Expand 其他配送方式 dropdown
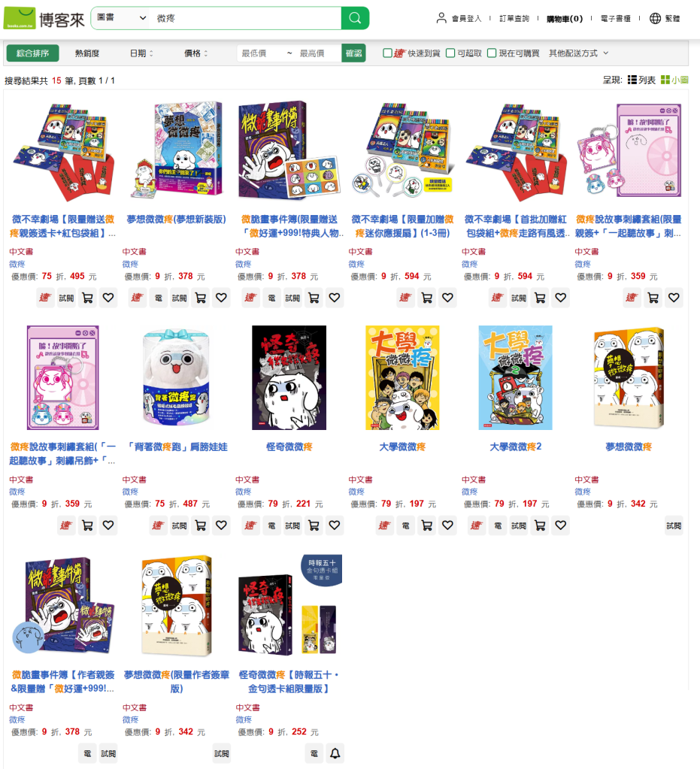The width and height of the screenshot is (700, 769). 578,53
